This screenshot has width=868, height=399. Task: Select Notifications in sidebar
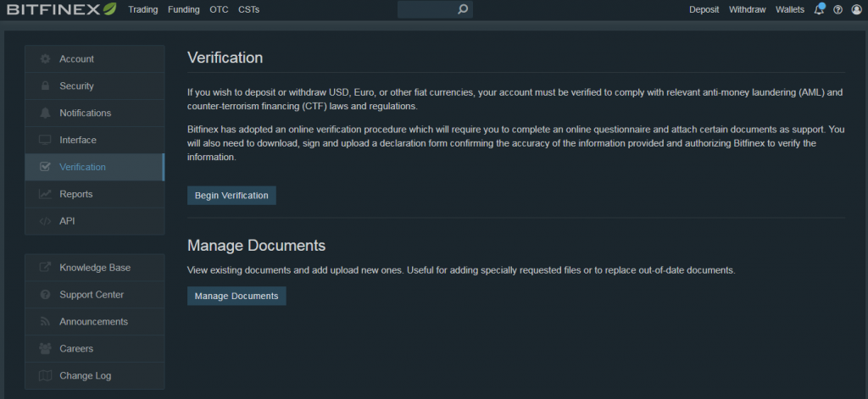95,113
